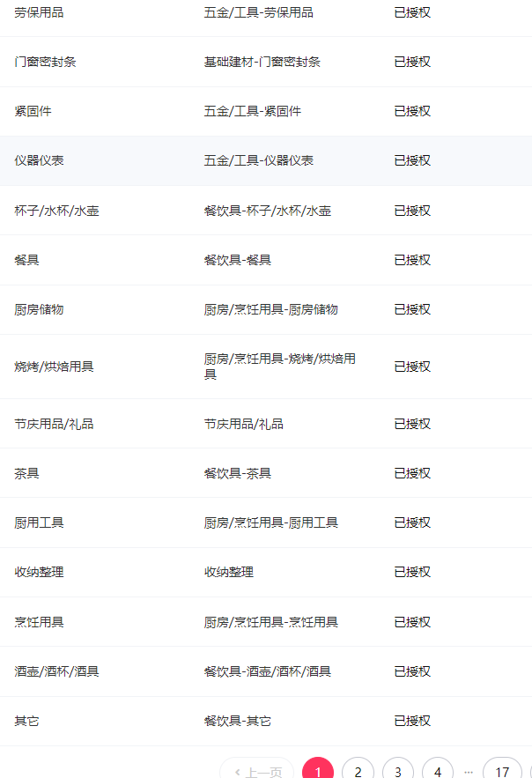
Task: Click 已授权 status in 餐具 row
Action: (412, 260)
